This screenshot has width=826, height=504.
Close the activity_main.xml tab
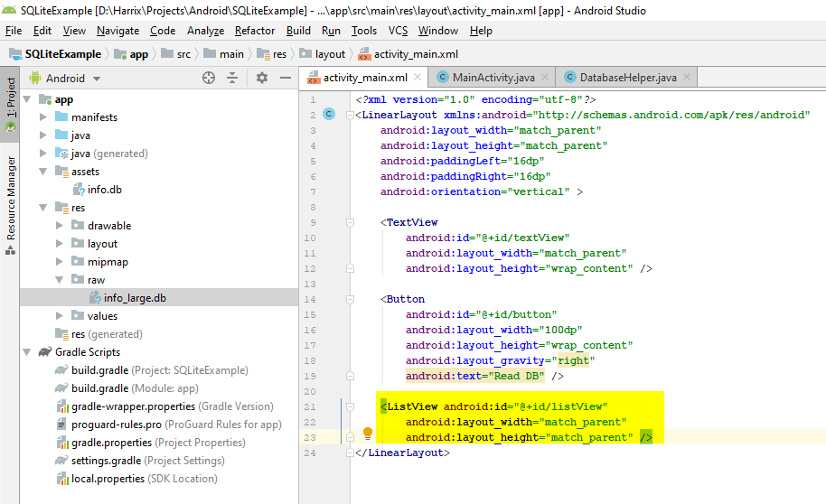tap(418, 78)
